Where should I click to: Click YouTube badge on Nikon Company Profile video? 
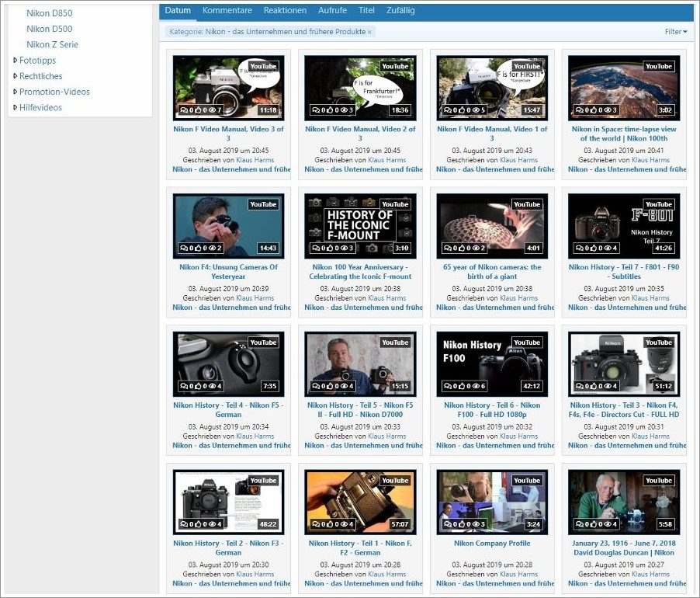point(527,480)
